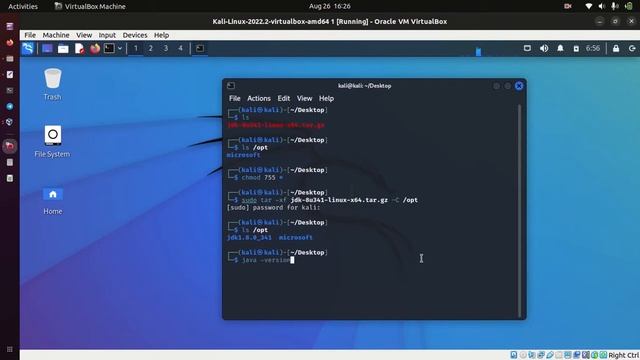
Task: Select the terminal window button in Kali taskbar
Action: [x=200, y=49]
